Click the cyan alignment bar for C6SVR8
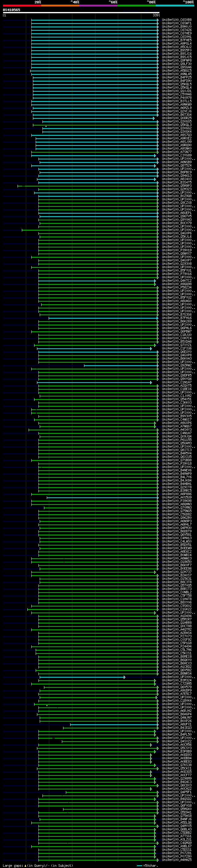The image size is (197, 868). pos(95,20)
